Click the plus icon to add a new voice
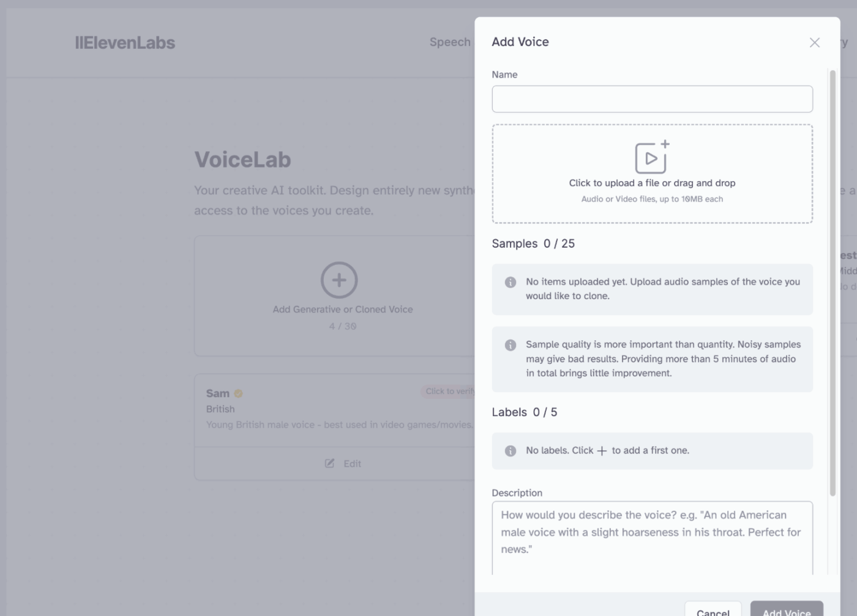 tap(338, 280)
